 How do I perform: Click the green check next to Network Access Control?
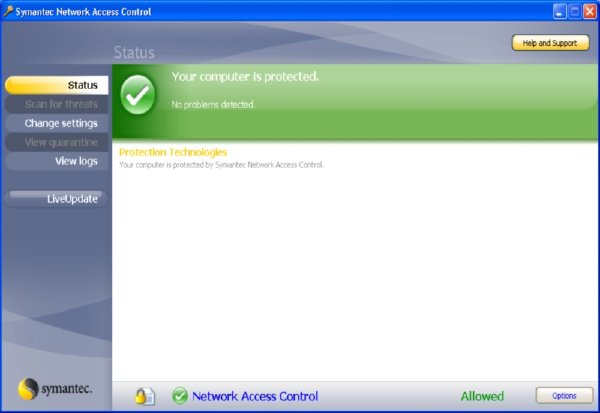(x=179, y=396)
